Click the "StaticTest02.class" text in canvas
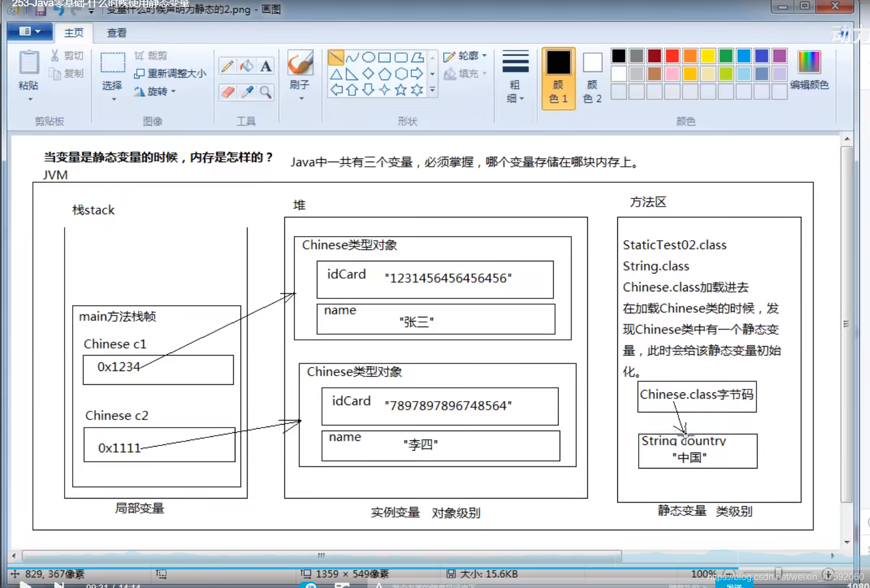The width and height of the screenshot is (870, 588). click(x=674, y=245)
